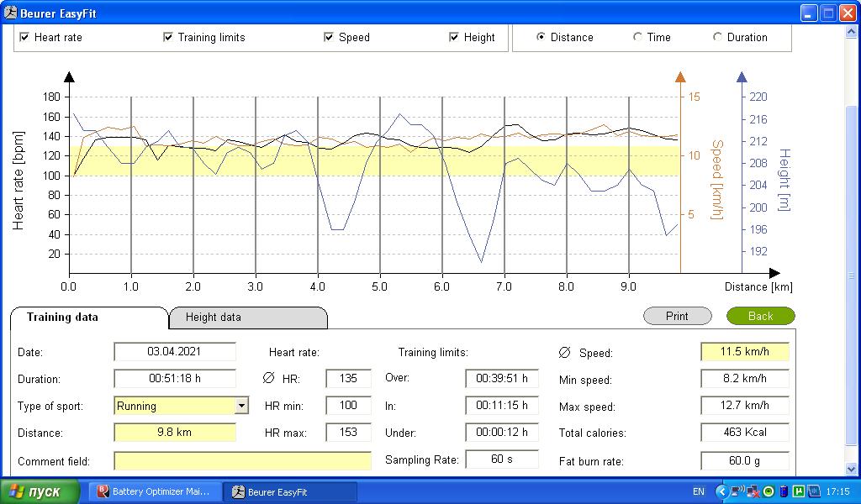Click the In limit time 00:11:15 h

(x=502, y=405)
